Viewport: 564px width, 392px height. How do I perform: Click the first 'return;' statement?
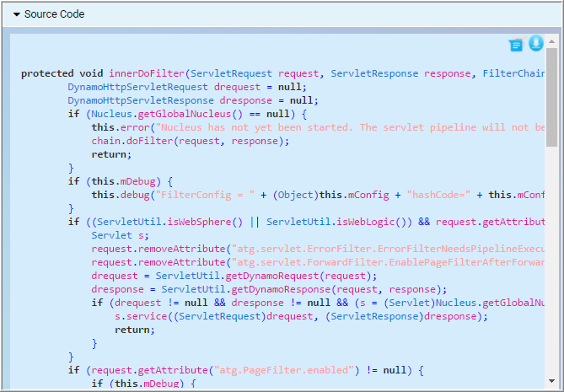pyautogui.click(x=111, y=154)
